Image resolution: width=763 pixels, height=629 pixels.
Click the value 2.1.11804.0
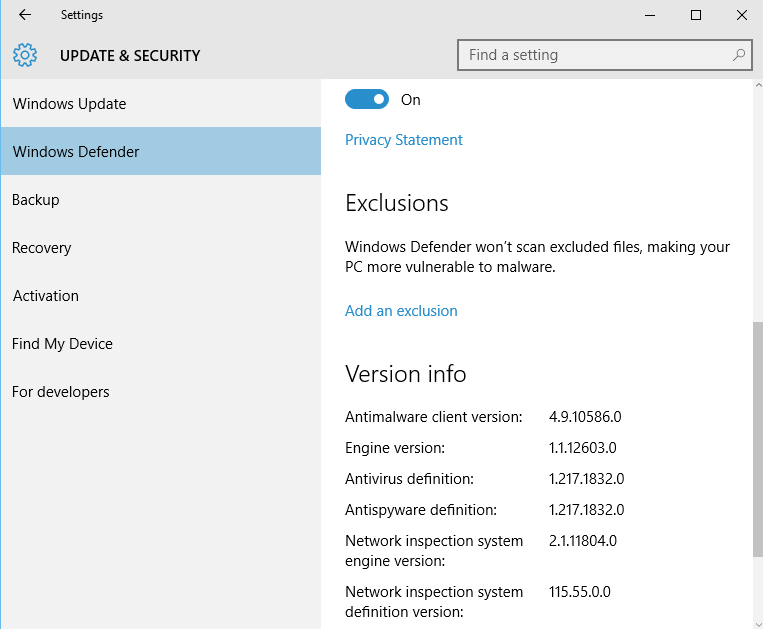coord(583,540)
